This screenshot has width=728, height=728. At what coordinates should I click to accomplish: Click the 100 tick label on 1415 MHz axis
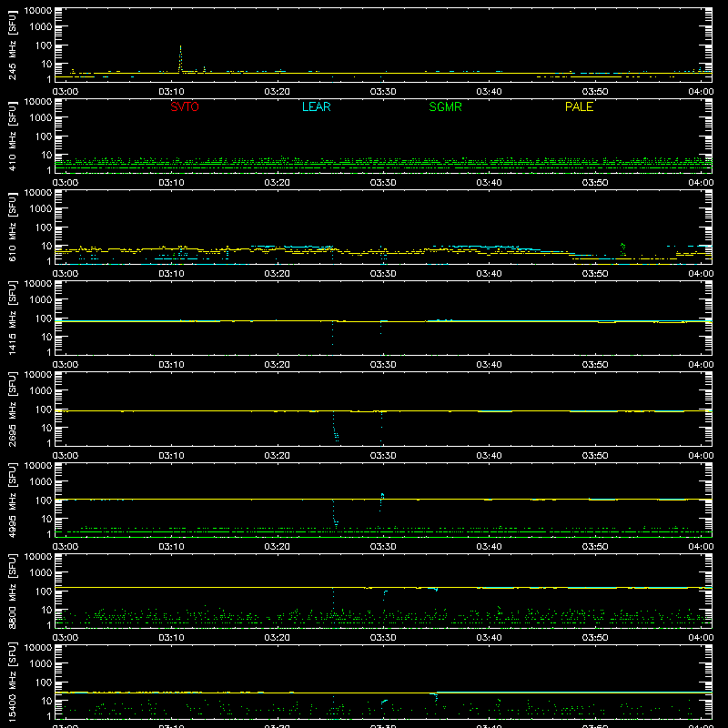(43, 318)
